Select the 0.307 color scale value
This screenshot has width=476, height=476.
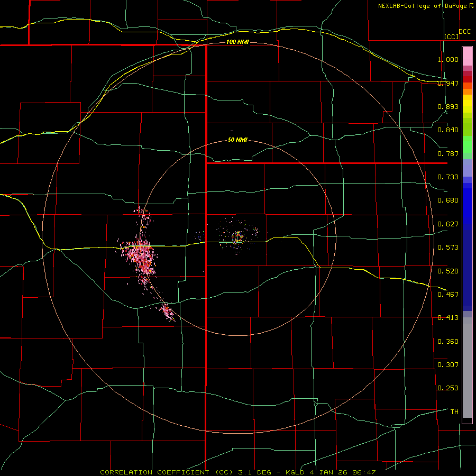click(x=448, y=365)
